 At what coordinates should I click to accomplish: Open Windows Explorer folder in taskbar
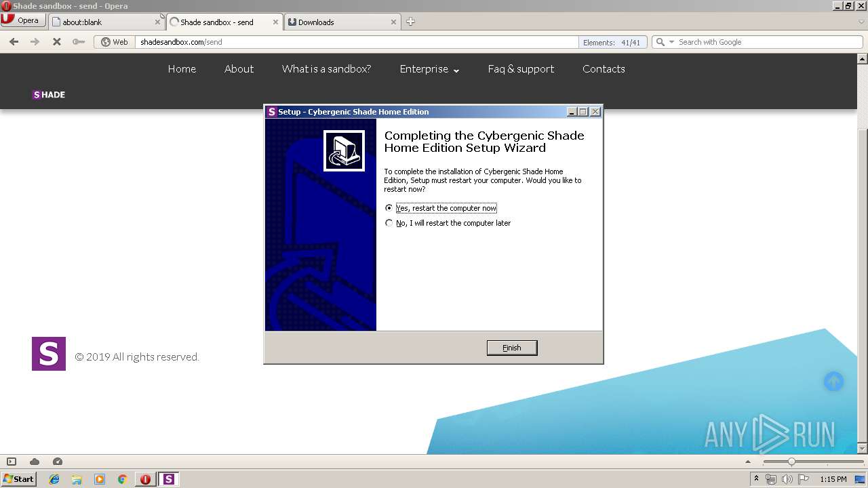(x=77, y=479)
